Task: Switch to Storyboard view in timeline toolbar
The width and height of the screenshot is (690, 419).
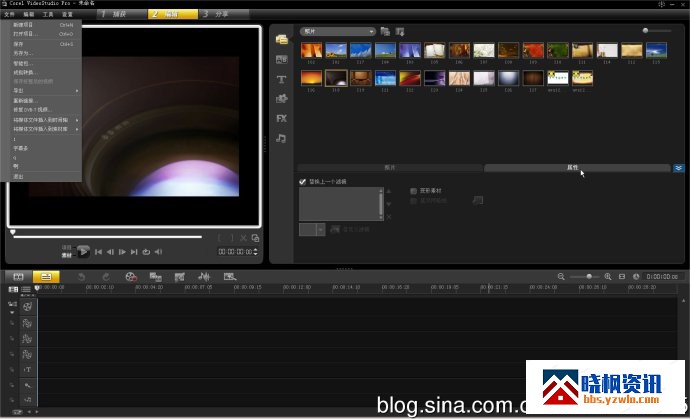Action: tap(18, 276)
